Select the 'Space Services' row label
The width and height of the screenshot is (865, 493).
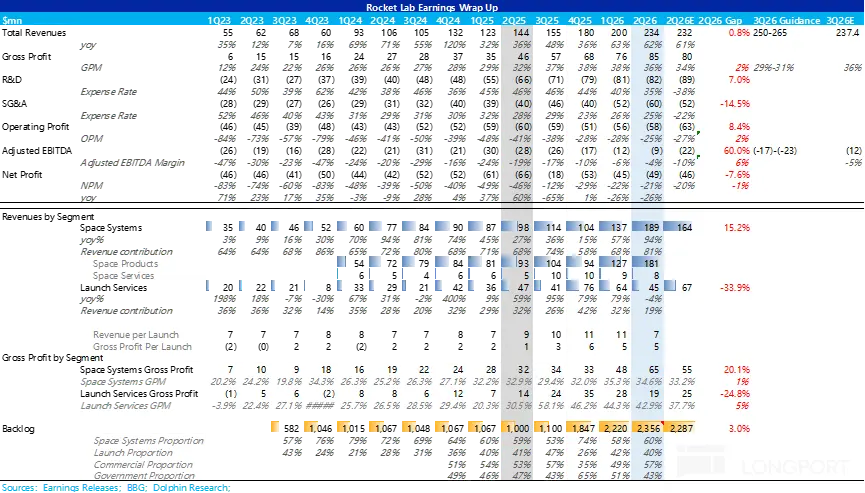click(123, 276)
